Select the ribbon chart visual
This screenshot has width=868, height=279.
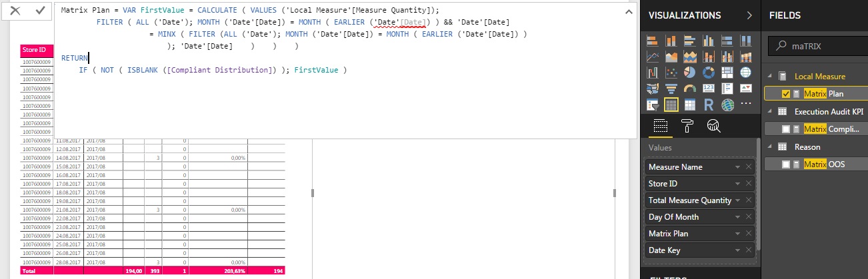coord(745,57)
